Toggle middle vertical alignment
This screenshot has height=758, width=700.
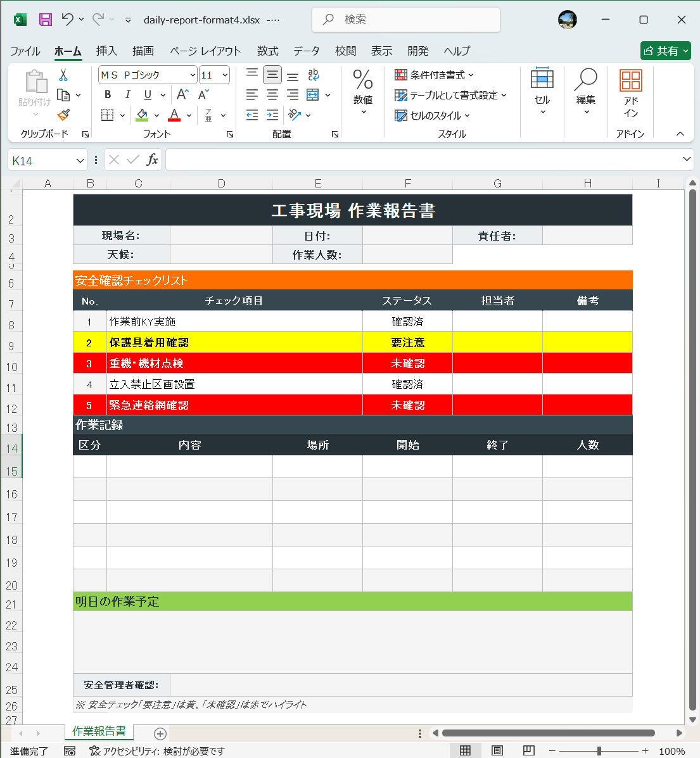[x=272, y=75]
